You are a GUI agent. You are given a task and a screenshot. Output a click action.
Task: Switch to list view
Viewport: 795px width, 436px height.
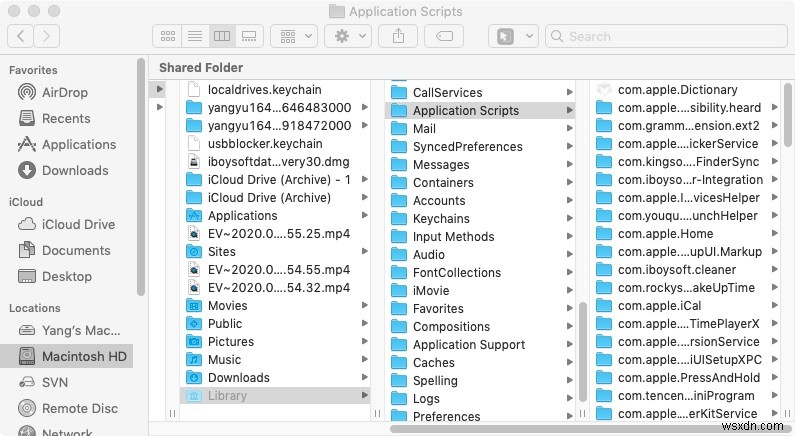[195, 36]
